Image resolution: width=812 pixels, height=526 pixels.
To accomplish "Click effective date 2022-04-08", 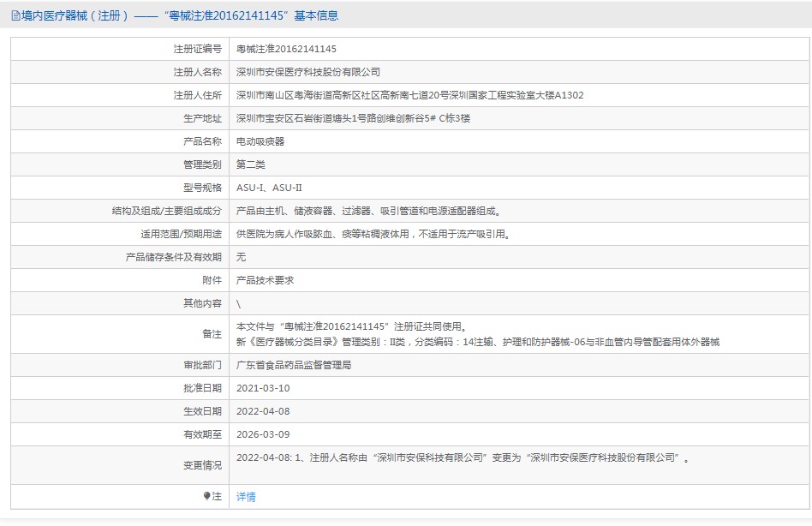I will [x=263, y=411].
